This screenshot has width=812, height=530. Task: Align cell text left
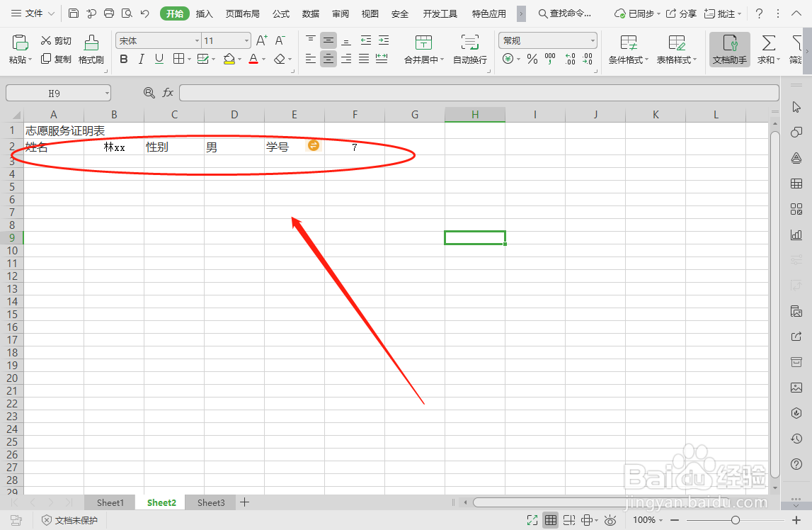tap(311, 59)
